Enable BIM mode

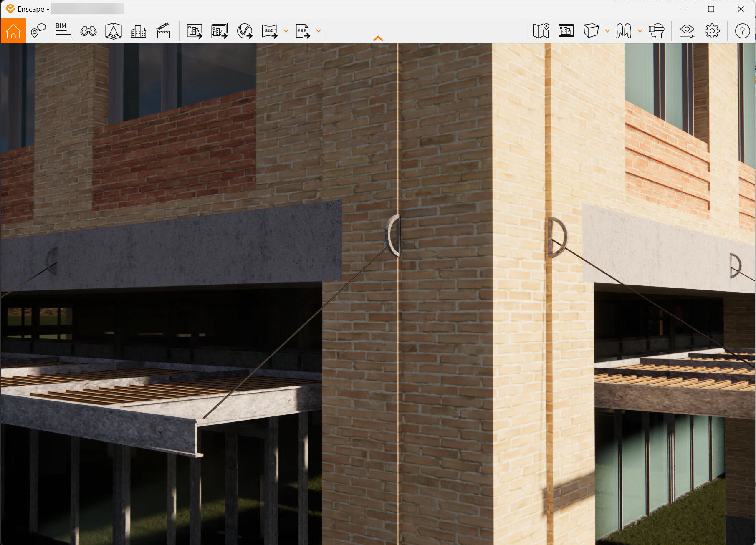tap(63, 30)
